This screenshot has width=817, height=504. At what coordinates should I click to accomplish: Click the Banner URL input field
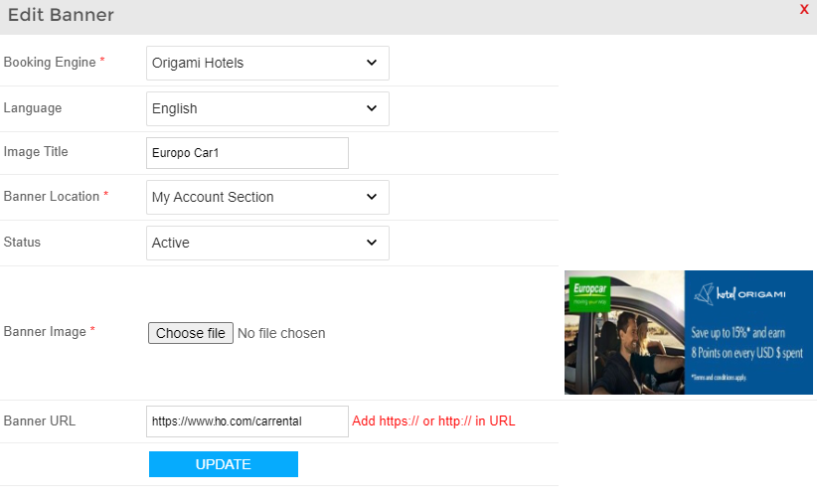tap(246, 421)
